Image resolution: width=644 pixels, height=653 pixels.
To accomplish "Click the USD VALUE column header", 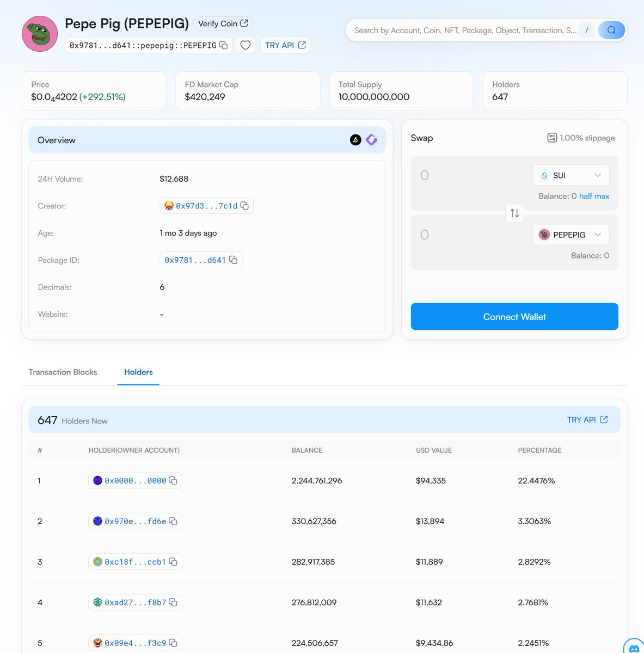I will pos(434,450).
